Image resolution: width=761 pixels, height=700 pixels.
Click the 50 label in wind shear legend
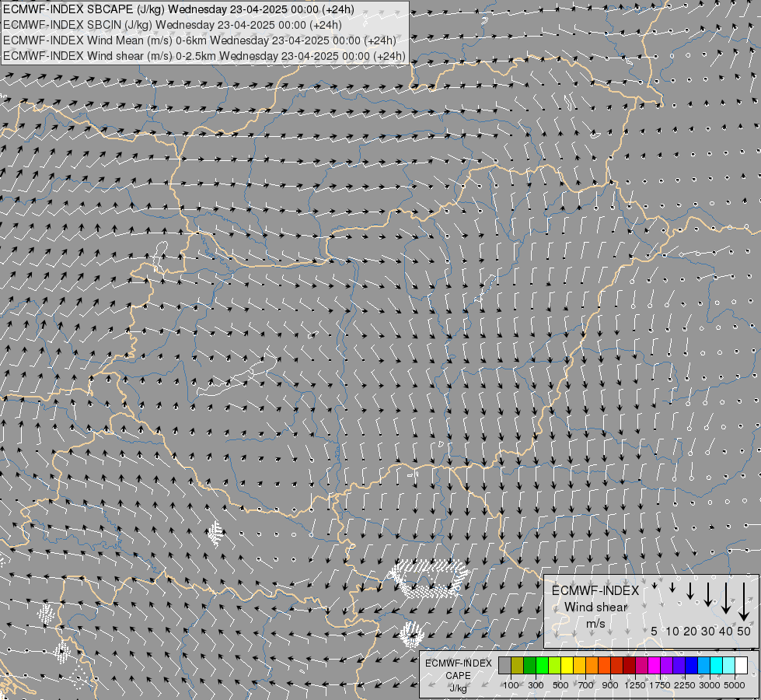[x=744, y=631]
